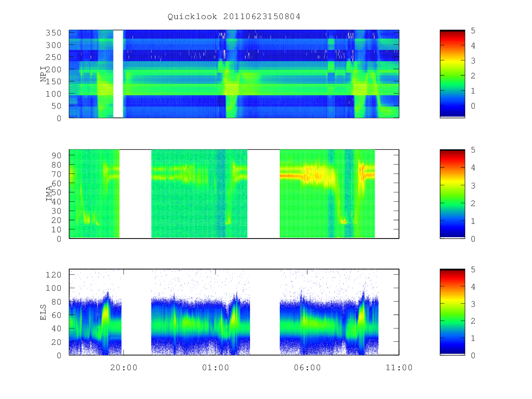Click the 1 label on IMA colorbar

point(473,221)
